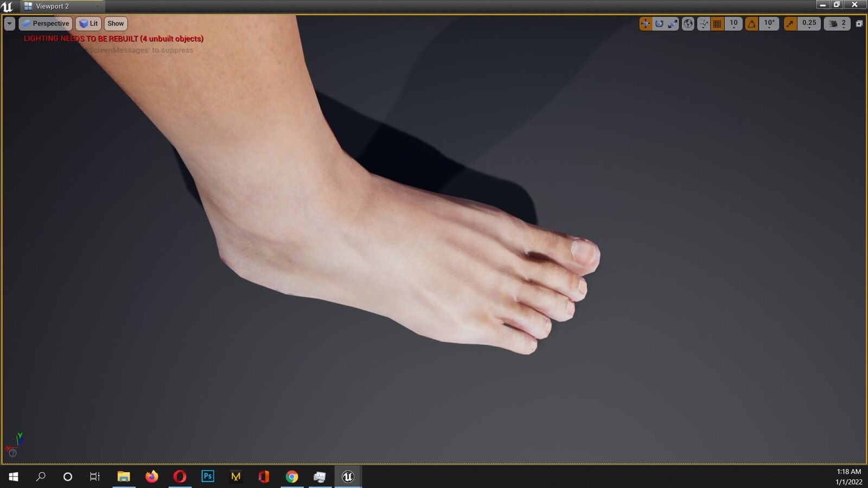
Task: Open Photoshop from the taskbar
Action: (x=208, y=476)
